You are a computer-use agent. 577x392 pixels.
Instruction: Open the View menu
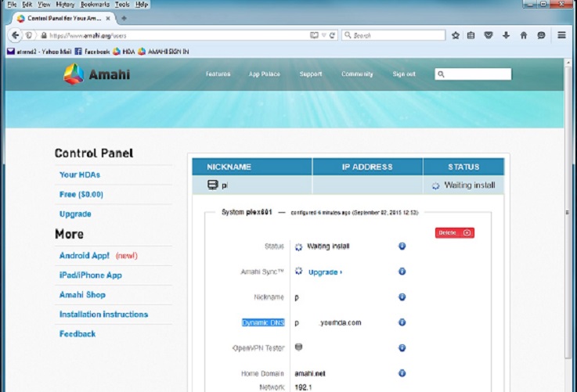(x=44, y=5)
